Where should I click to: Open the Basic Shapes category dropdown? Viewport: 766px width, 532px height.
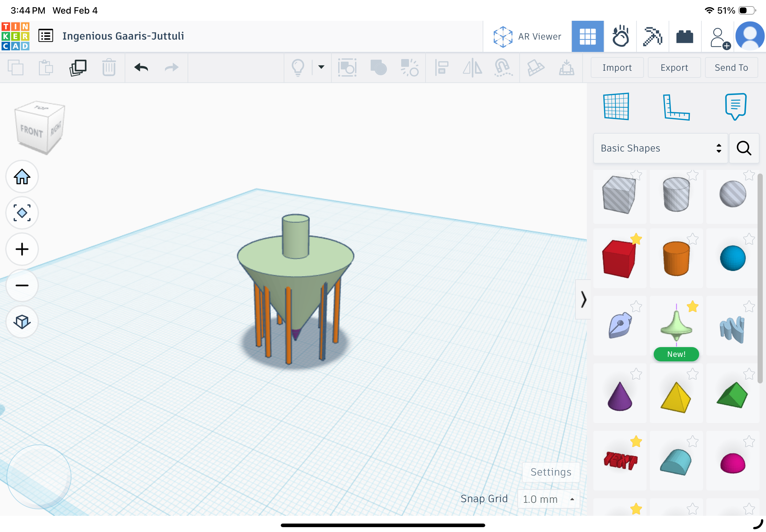point(660,148)
